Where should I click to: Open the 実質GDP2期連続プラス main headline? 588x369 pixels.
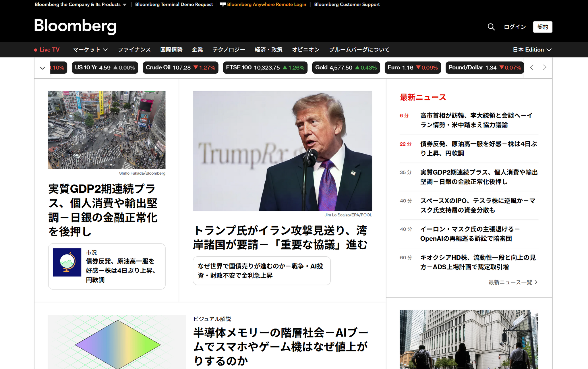(103, 210)
